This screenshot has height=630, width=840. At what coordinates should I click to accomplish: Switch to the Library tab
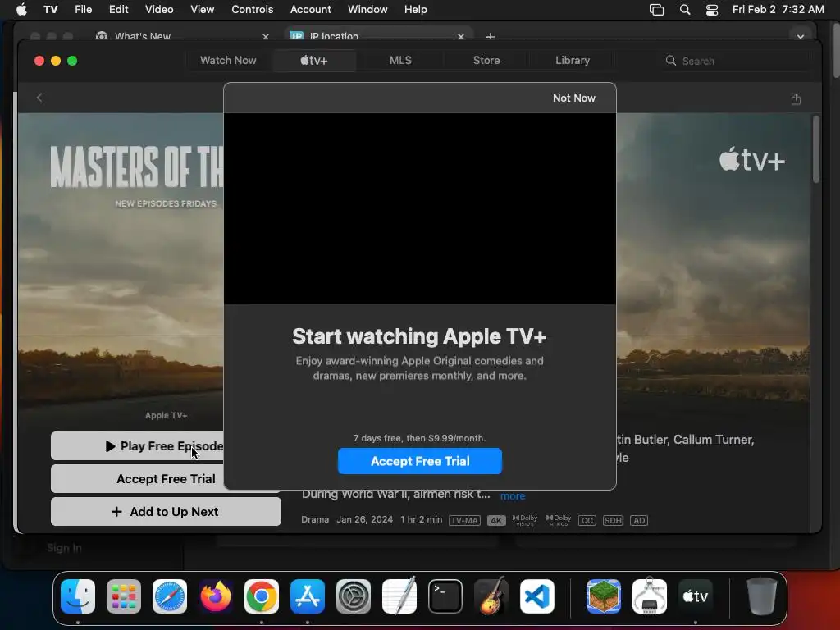point(572,61)
